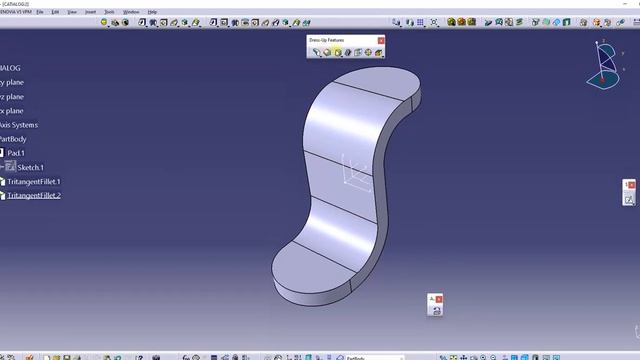Click the icon in the right-edge floating toolbar
640x360 pixels.
629,199
